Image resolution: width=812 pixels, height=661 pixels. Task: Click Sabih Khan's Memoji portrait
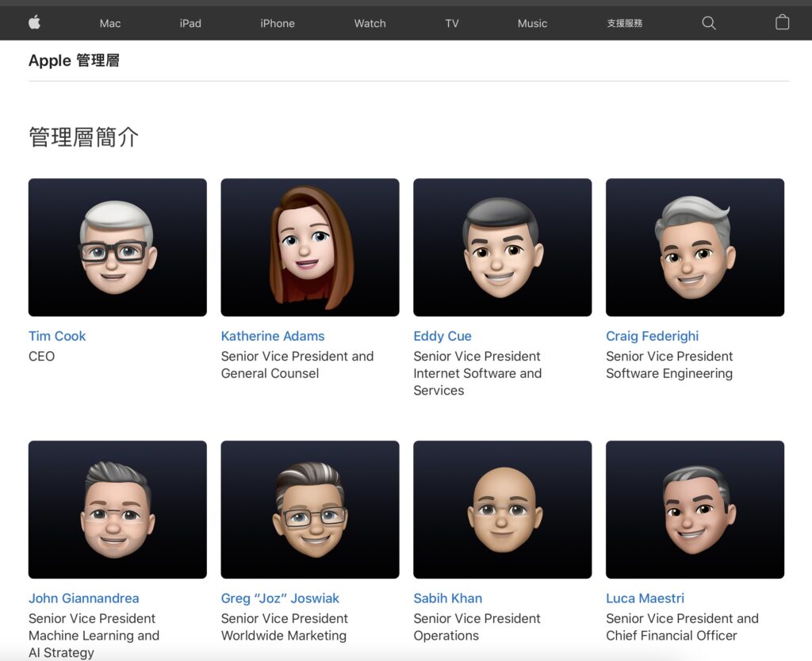click(502, 510)
